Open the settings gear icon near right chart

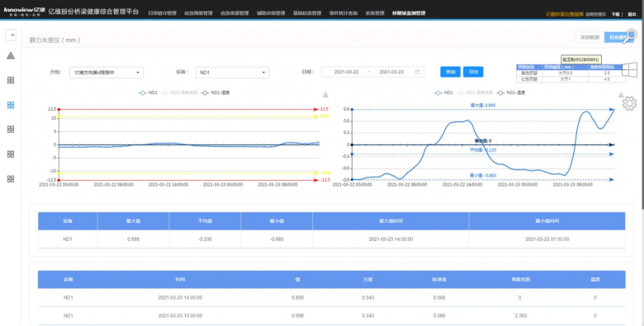point(630,103)
